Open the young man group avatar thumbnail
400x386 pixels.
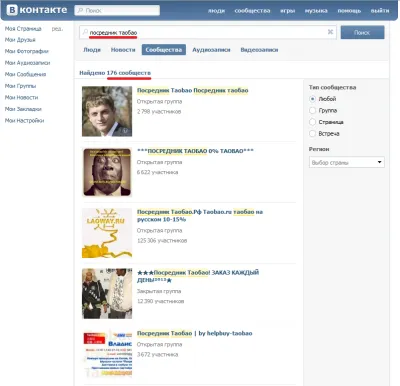click(x=107, y=111)
